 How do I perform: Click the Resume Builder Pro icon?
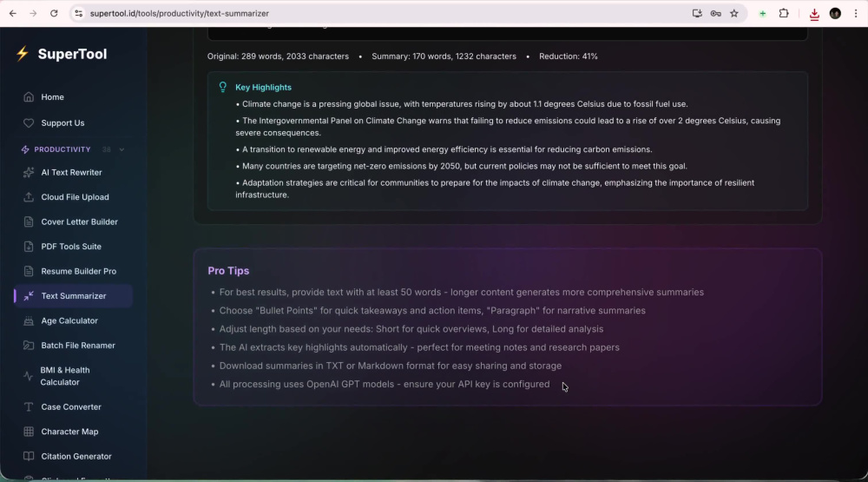29,272
